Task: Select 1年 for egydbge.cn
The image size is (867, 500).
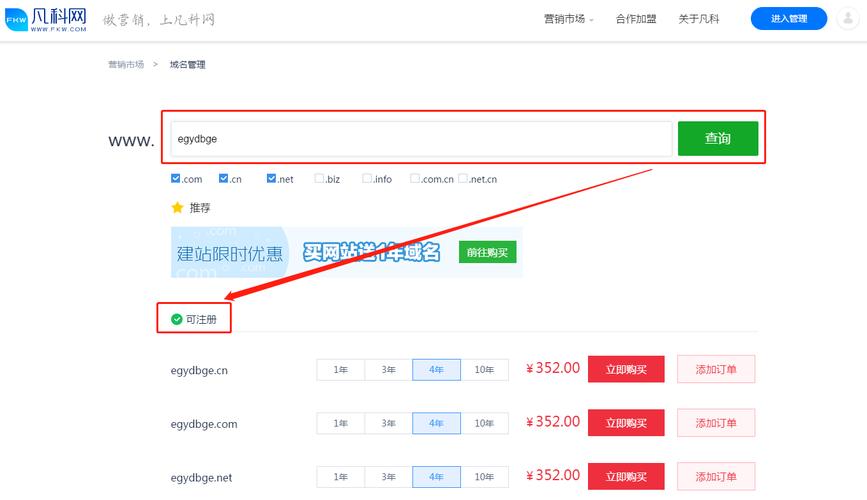Action: [341, 369]
